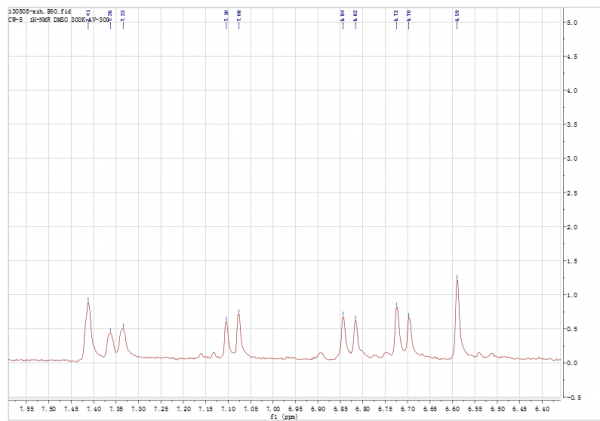This screenshot has height=421, width=600.
Task: Click the x-axis tick label 7.30
Action: click(139, 409)
